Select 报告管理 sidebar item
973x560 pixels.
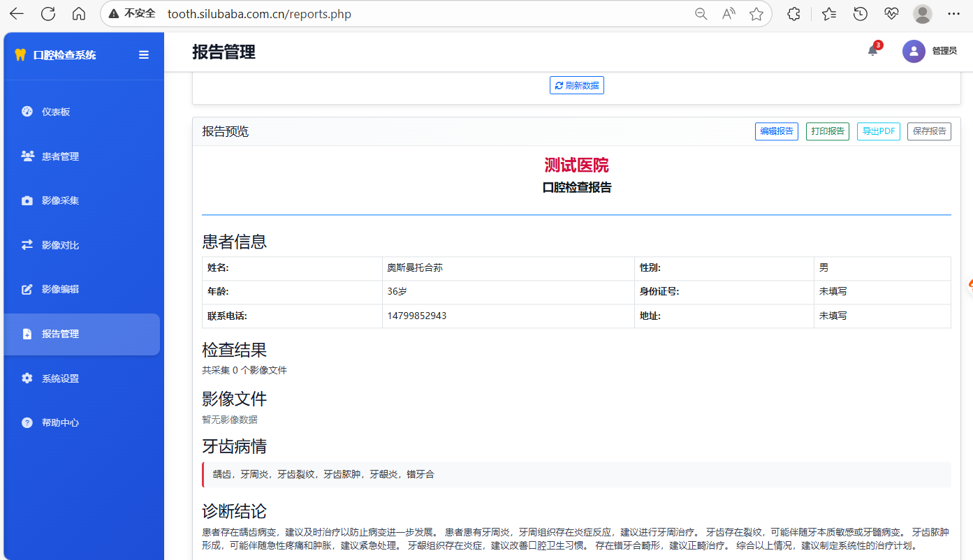point(60,334)
